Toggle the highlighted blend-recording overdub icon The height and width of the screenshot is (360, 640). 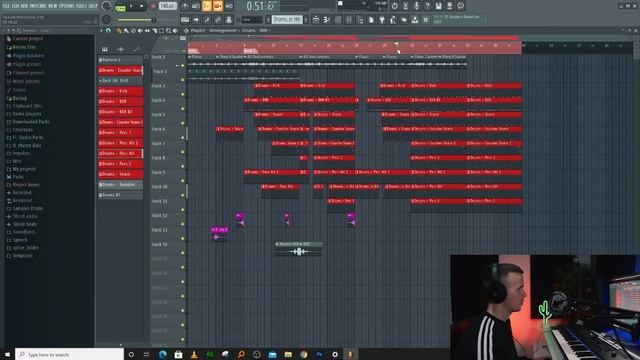coord(218,6)
